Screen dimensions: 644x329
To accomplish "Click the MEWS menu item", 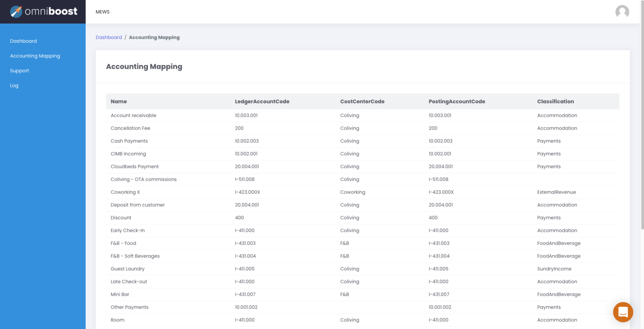I will click(102, 12).
